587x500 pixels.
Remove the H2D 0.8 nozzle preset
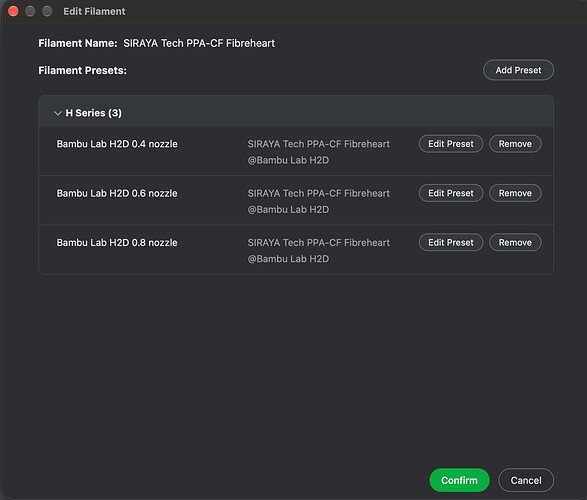(515, 243)
